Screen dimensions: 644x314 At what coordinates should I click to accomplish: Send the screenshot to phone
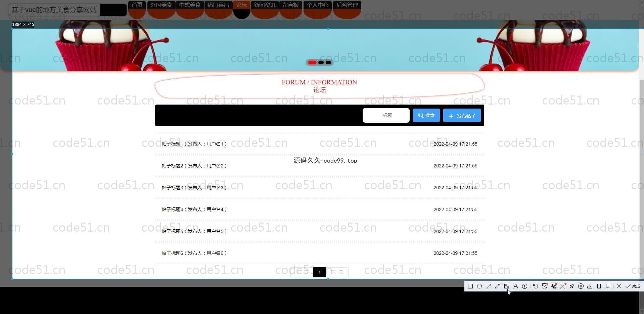click(599, 286)
